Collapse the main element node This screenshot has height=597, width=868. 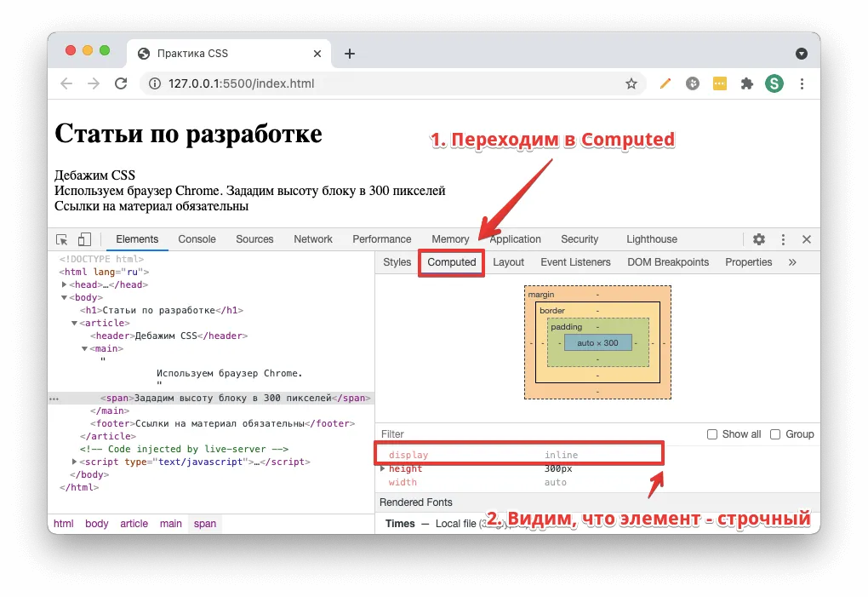(85, 349)
